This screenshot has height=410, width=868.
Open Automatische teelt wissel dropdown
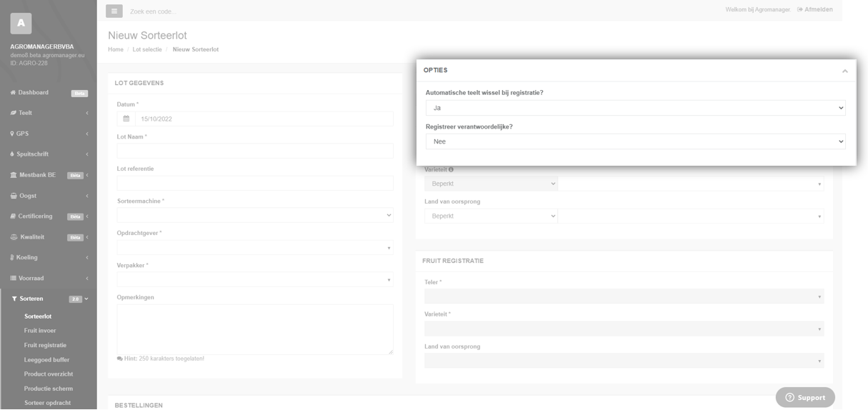pos(636,108)
